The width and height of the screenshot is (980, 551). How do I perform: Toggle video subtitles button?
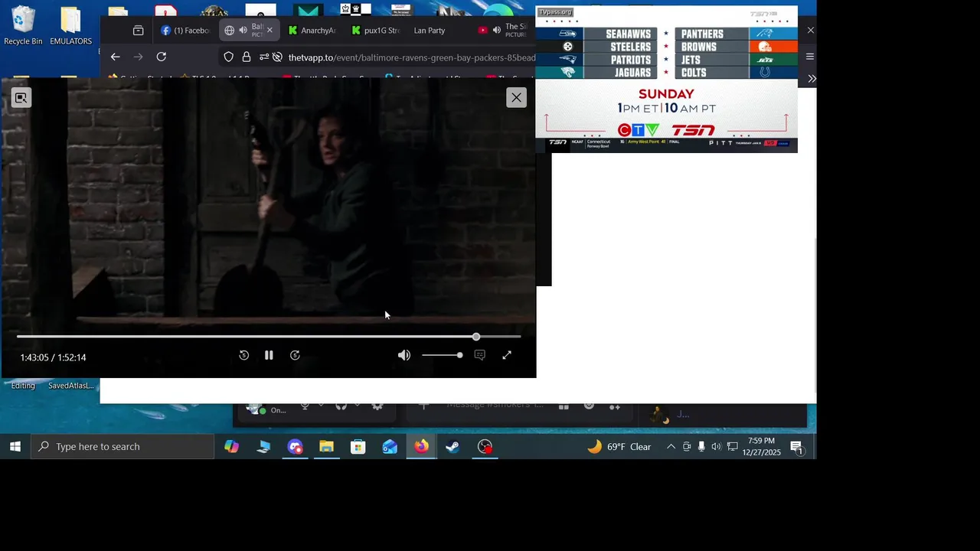[480, 355]
